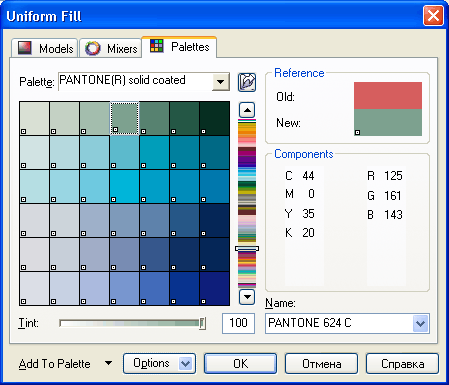Select the Palettes tab
Viewport: 449px width, 385px height.
pyautogui.click(x=179, y=47)
